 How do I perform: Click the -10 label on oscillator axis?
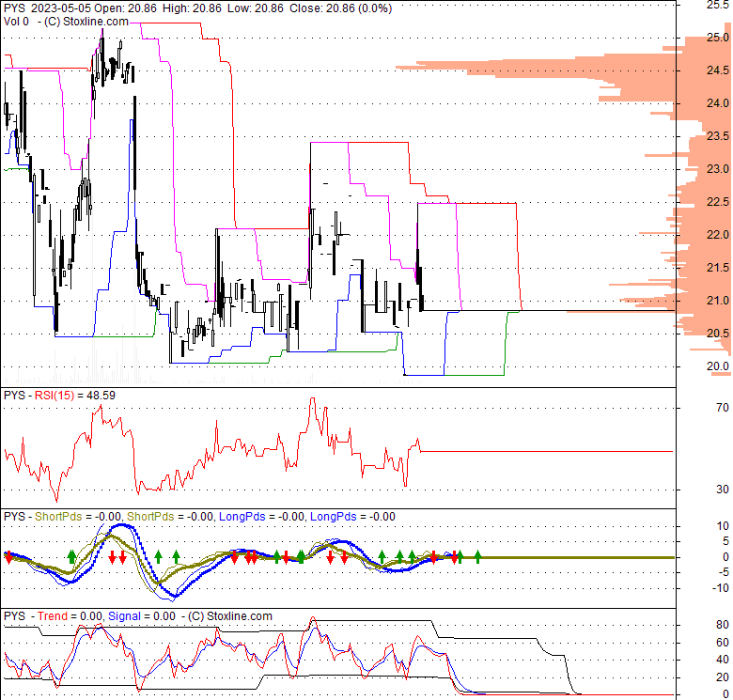[721, 588]
